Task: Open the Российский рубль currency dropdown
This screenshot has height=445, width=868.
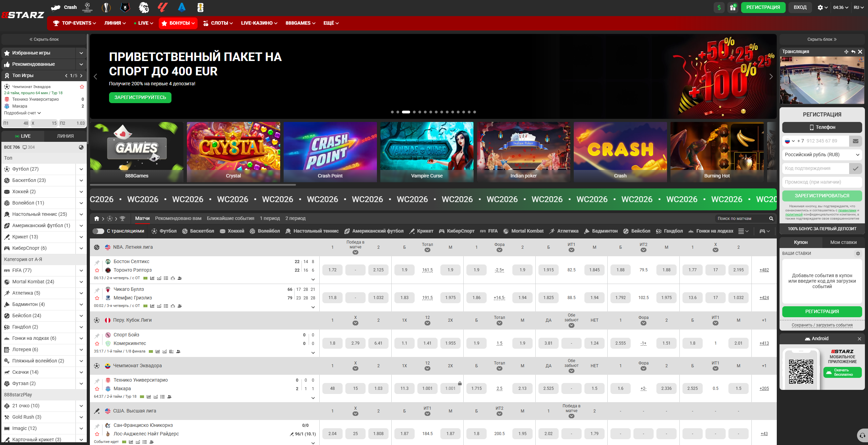Action: click(x=822, y=154)
